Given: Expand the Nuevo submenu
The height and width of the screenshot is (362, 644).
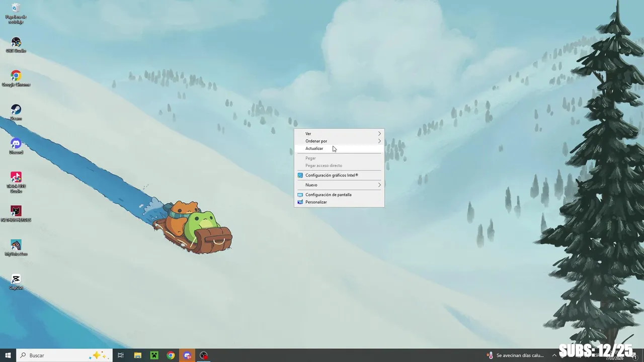Looking at the screenshot, I should (339, 185).
